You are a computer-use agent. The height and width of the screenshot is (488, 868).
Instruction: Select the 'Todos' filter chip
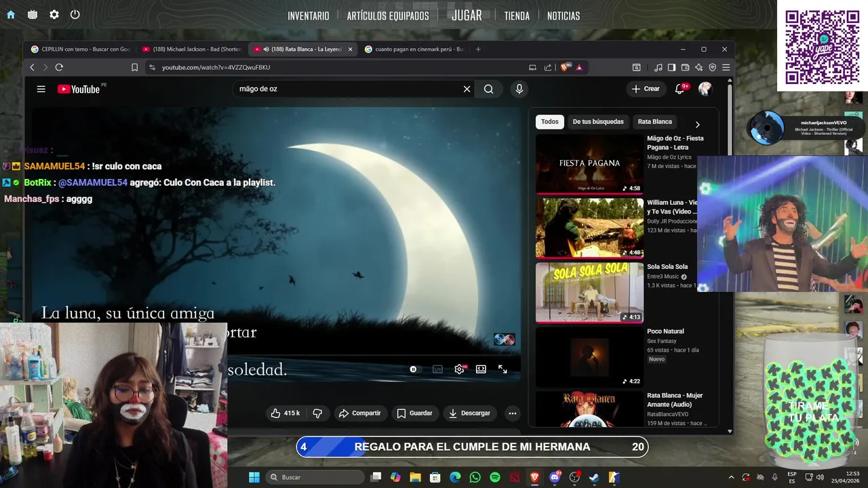(550, 122)
